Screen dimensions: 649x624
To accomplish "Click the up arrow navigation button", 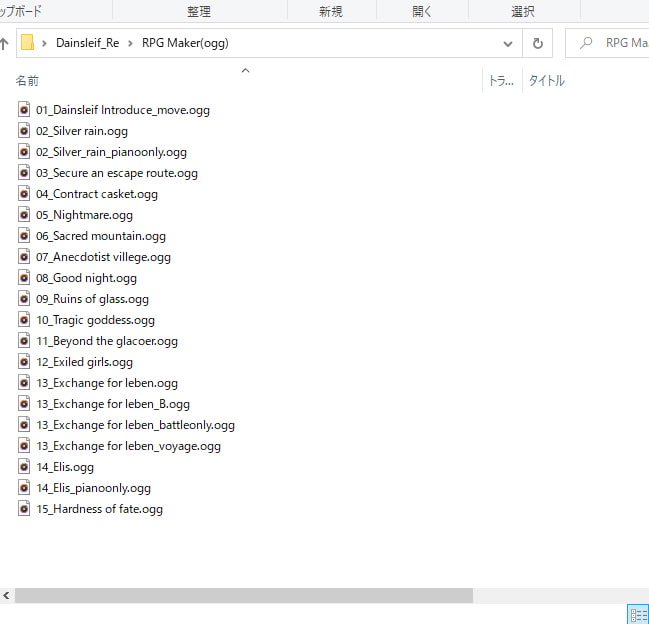I will 5,44.
